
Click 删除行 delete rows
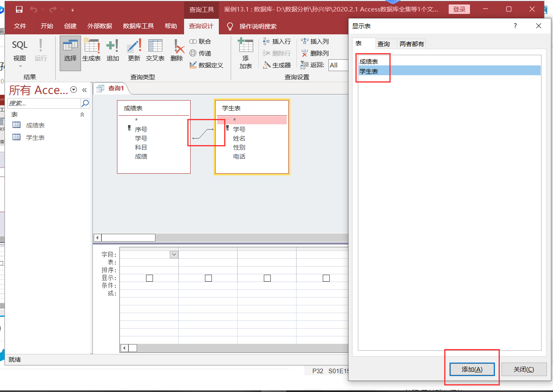(x=277, y=53)
